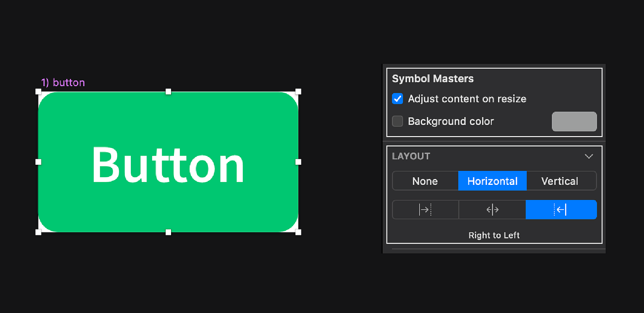The height and width of the screenshot is (313, 644).
Task: Click the bottom-right resize handle of button
Action: pyautogui.click(x=298, y=232)
